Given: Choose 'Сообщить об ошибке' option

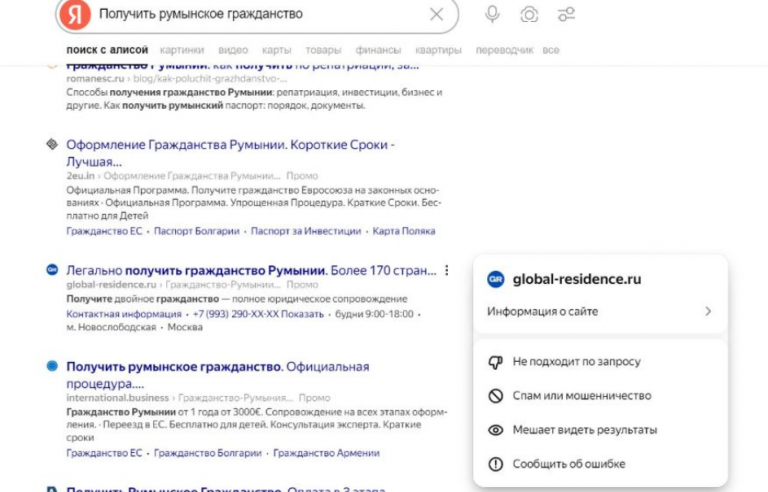Looking at the screenshot, I should coord(600,464).
